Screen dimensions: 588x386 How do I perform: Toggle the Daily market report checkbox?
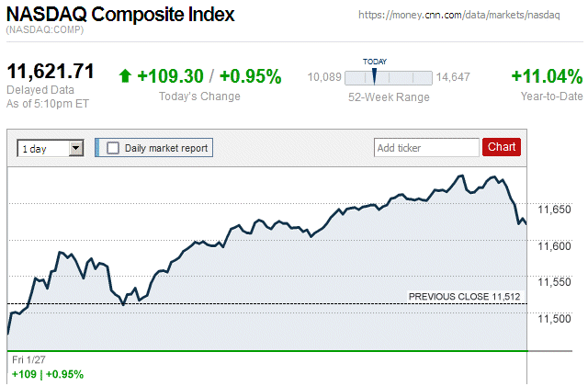113,147
